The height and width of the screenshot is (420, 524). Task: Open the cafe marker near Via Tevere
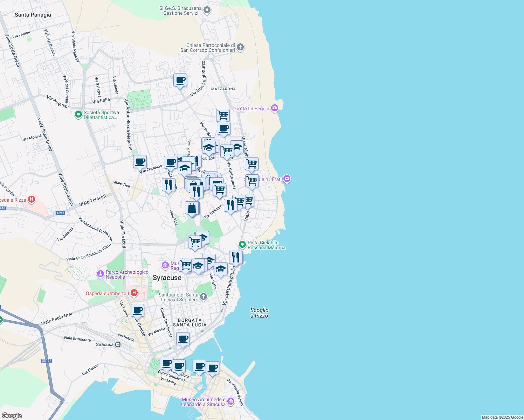click(138, 310)
